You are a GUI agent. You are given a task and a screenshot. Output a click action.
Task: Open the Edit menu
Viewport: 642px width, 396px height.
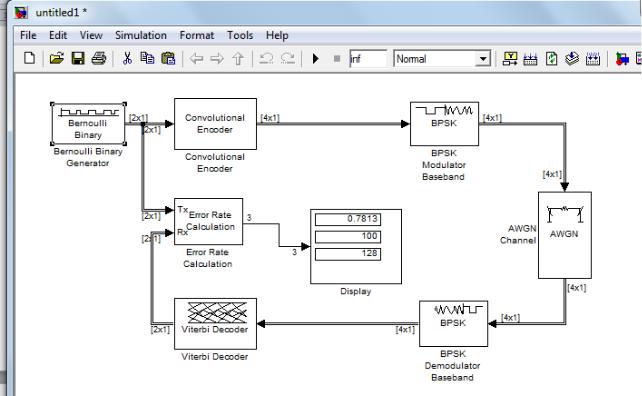(x=58, y=35)
